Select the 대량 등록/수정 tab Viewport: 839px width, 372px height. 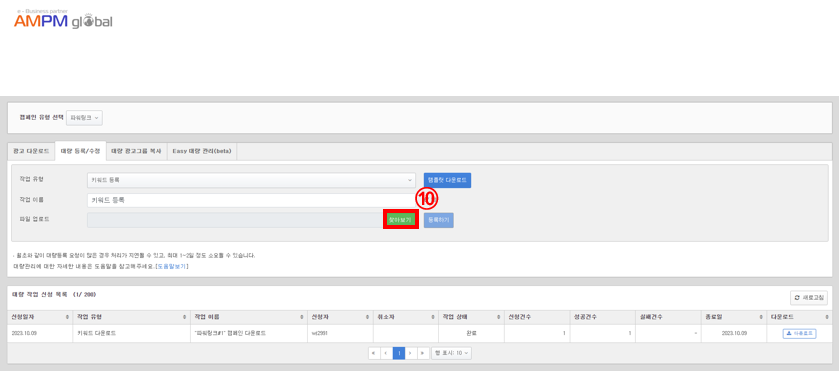tap(80, 151)
